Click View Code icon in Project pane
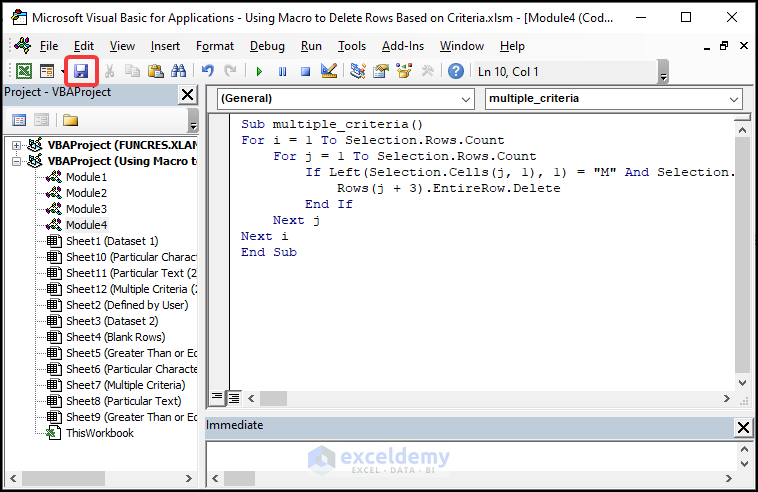Screen dimensions: 758x492 point(19,120)
